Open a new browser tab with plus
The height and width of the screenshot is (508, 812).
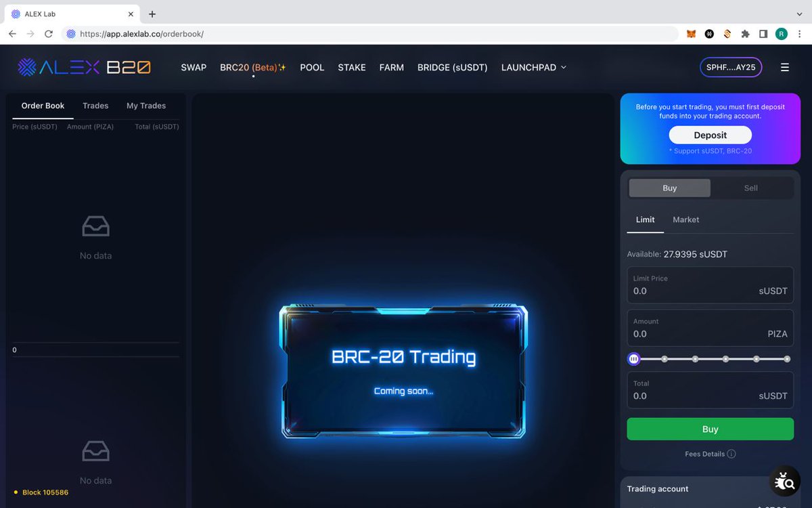tap(152, 14)
